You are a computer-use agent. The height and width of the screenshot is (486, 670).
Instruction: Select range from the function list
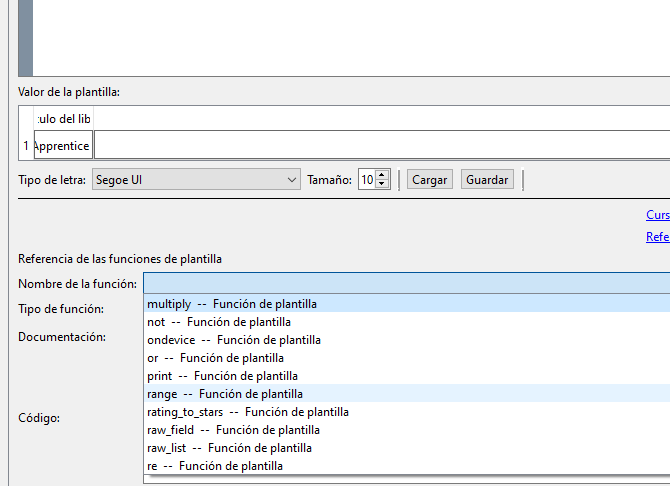click(x=407, y=394)
